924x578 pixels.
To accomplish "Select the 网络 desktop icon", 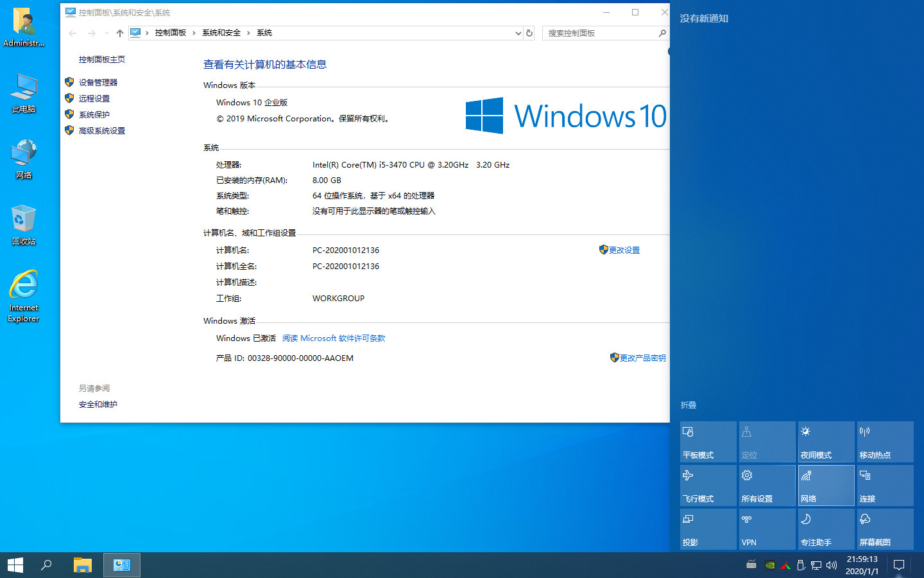I will (24, 160).
